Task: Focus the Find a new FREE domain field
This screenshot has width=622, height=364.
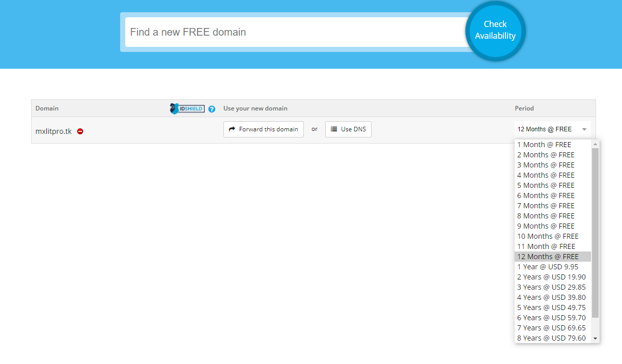Action: (295, 32)
